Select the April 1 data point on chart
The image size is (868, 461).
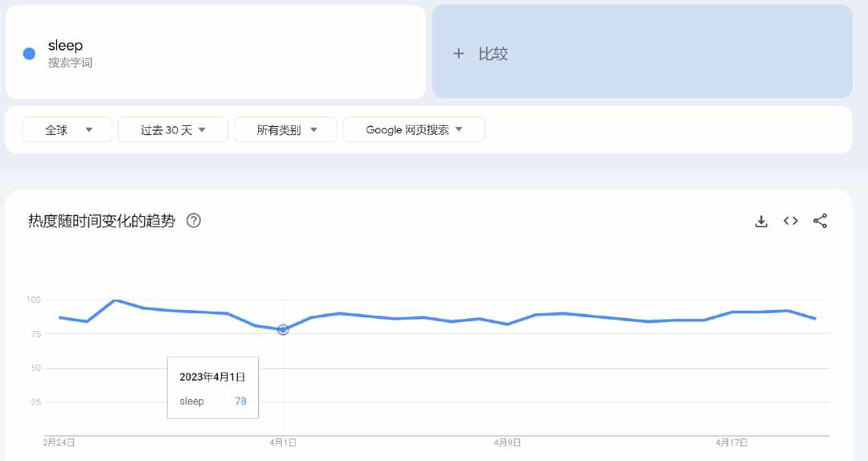(283, 329)
